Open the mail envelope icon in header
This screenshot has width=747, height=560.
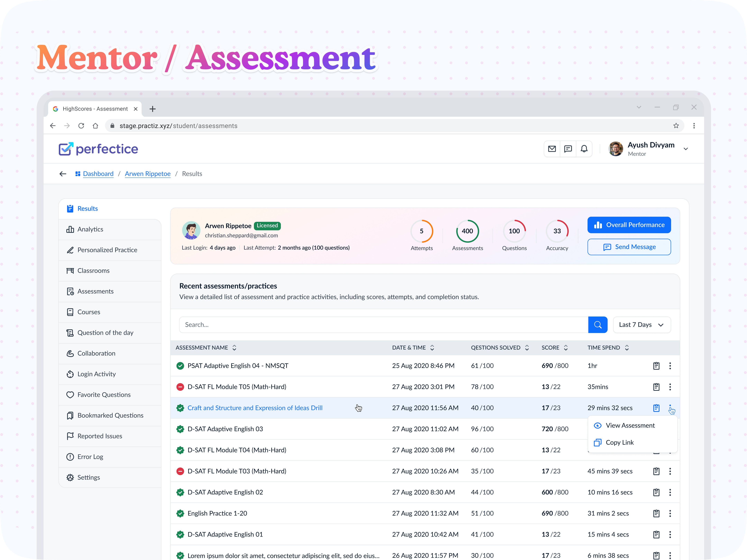click(x=552, y=149)
